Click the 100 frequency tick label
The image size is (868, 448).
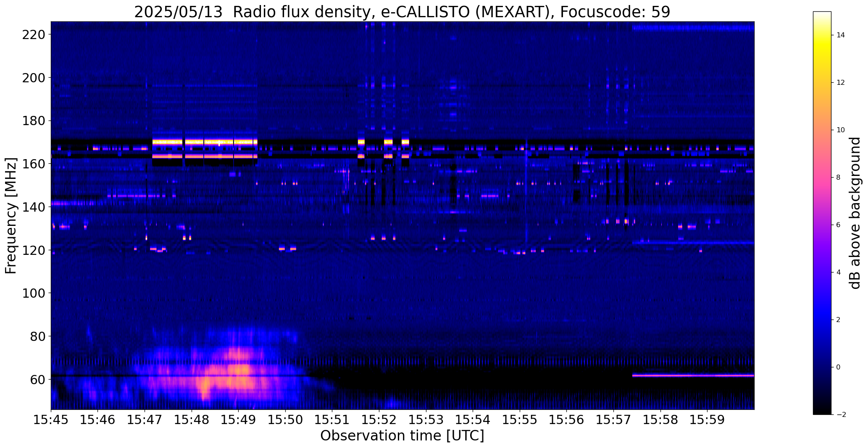click(x=34, y=293)
